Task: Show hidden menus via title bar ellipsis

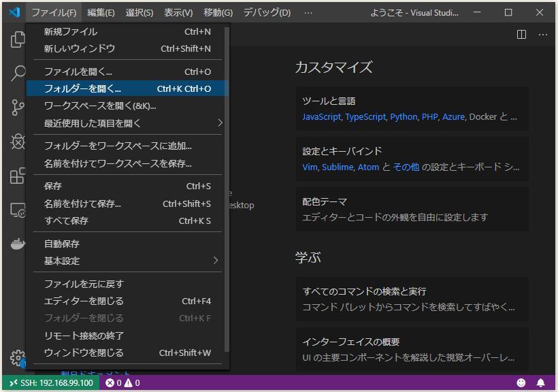Action: pyautogui.click(x=308, y=13)
